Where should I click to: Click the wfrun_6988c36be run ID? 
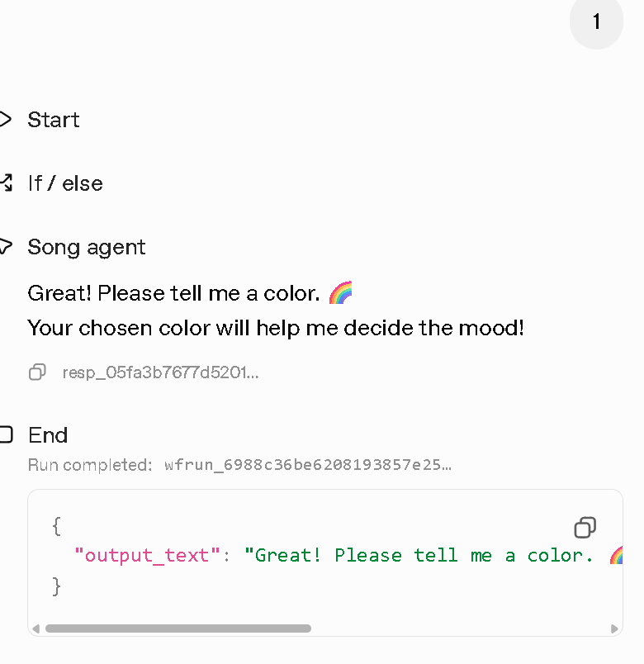307,465
